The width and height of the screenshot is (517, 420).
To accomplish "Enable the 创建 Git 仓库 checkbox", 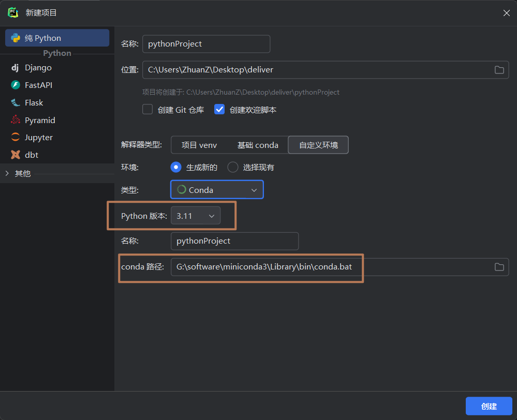I will point(147,110).
